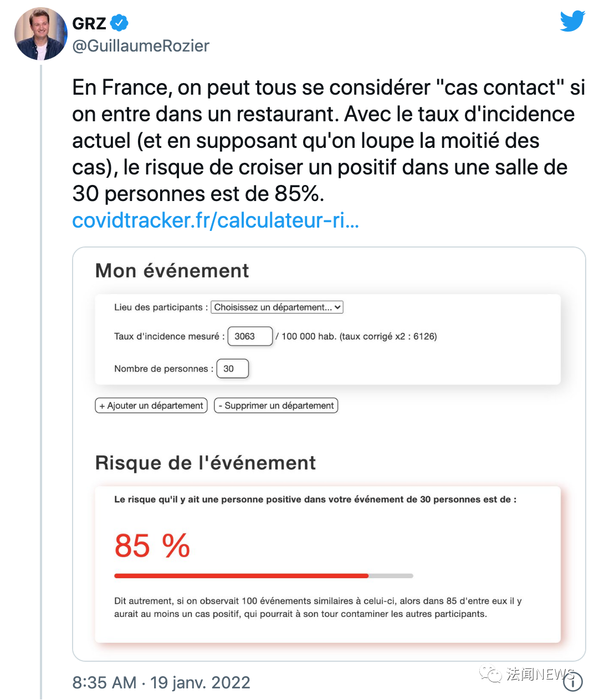The image size is (594, 700).
Task: Click the @GuillaumeRozier handle
Action: [141, 46]
